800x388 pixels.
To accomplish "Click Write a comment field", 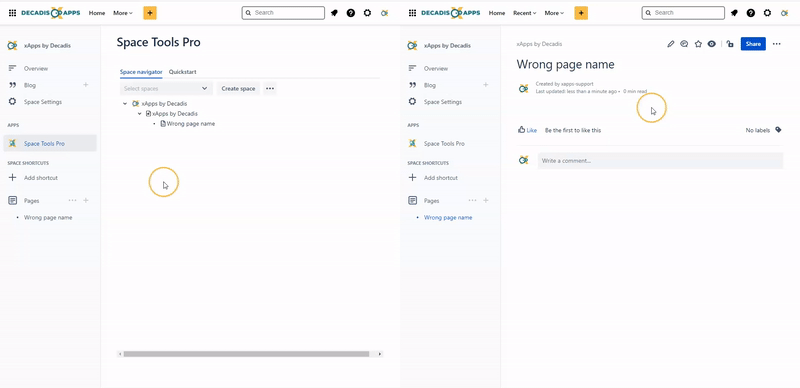I will 660,160.
